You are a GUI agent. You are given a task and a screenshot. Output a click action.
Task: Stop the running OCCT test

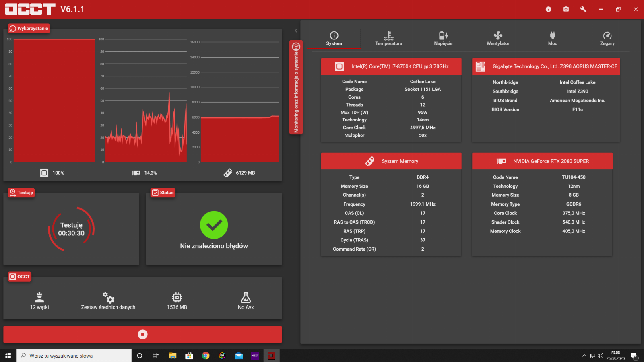click(142, 334)
